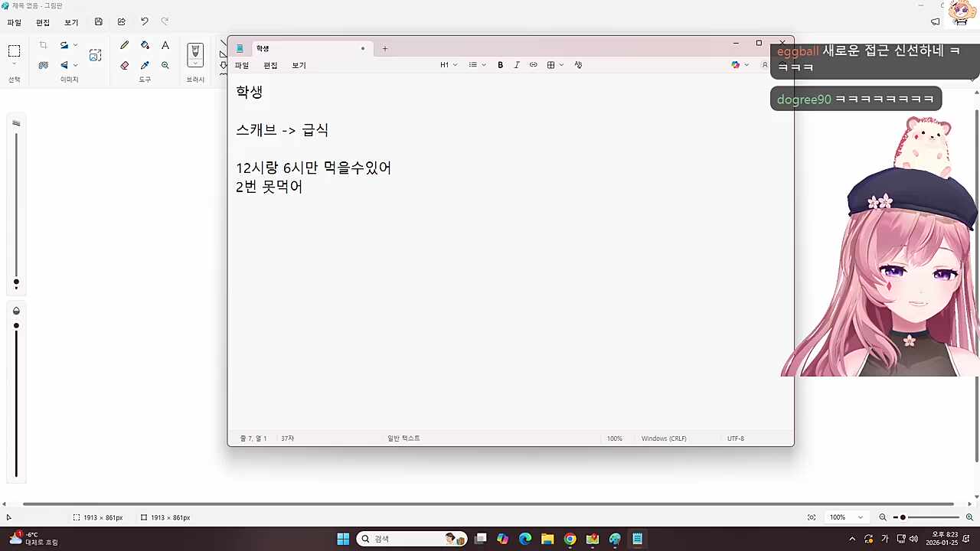Click the Windows Start button
Image resolution: width=980 pixels, height=551 pixels.
343,539
